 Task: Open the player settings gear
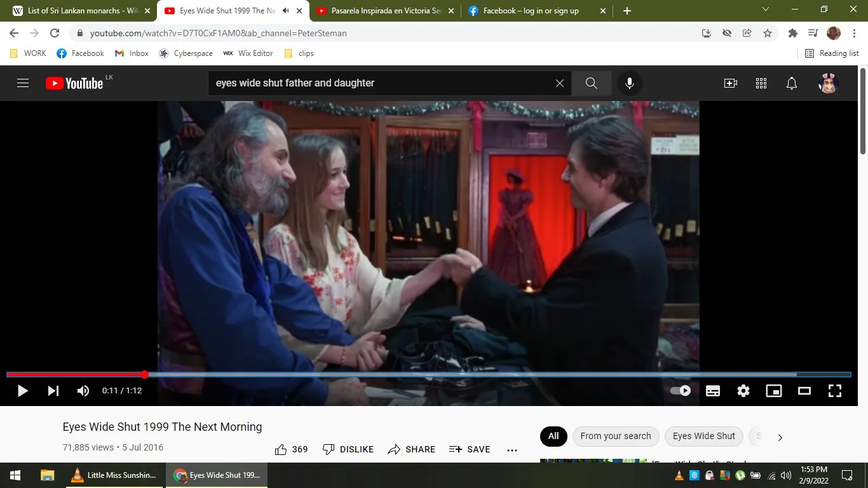coord(743,391)
